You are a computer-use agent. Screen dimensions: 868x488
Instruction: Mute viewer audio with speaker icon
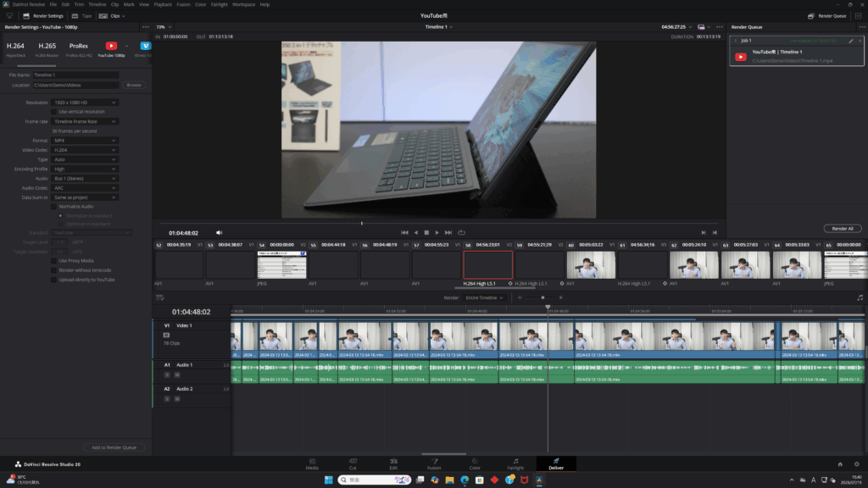click(x=220, y=232)
